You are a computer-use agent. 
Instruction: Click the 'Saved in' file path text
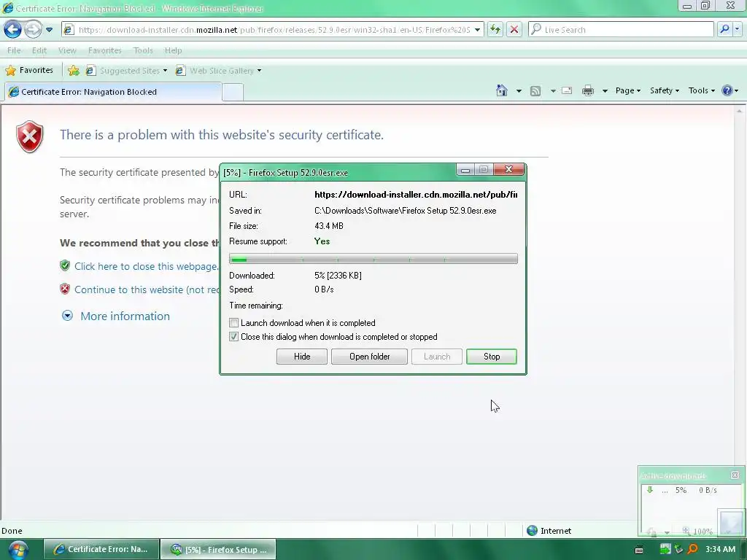point(406,211)
